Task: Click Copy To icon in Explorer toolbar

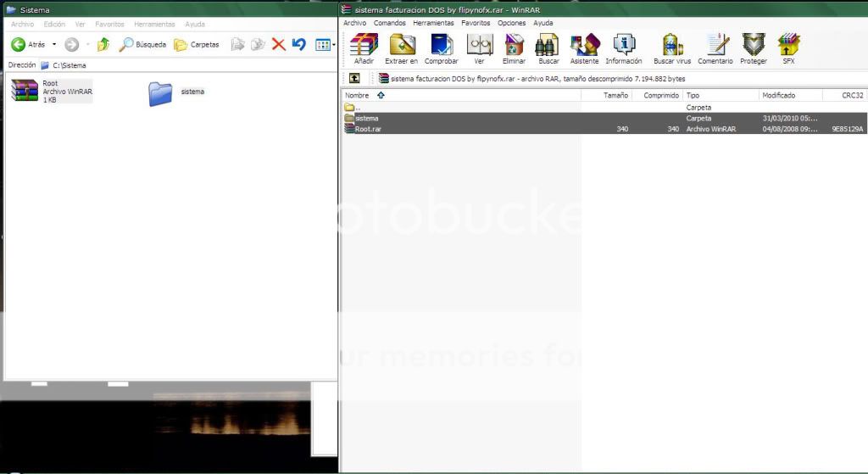Action: [258, 44]
